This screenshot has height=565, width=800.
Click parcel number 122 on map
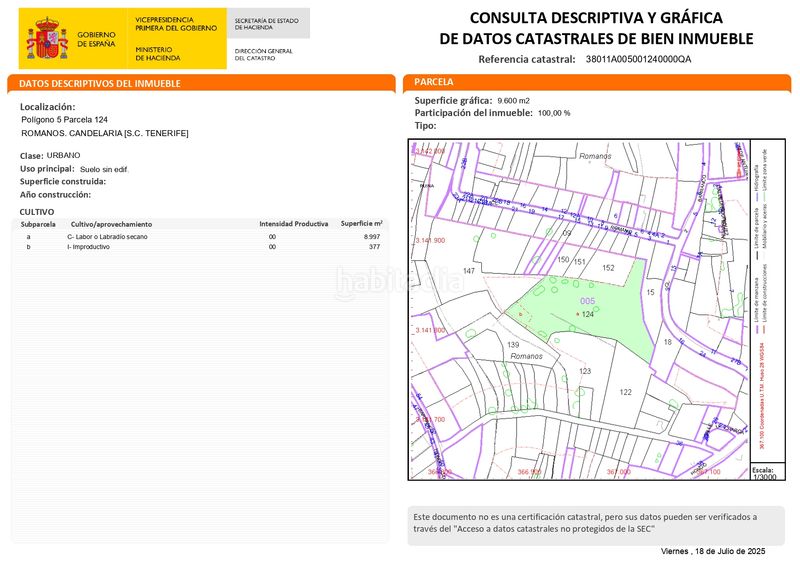[626, 392]
